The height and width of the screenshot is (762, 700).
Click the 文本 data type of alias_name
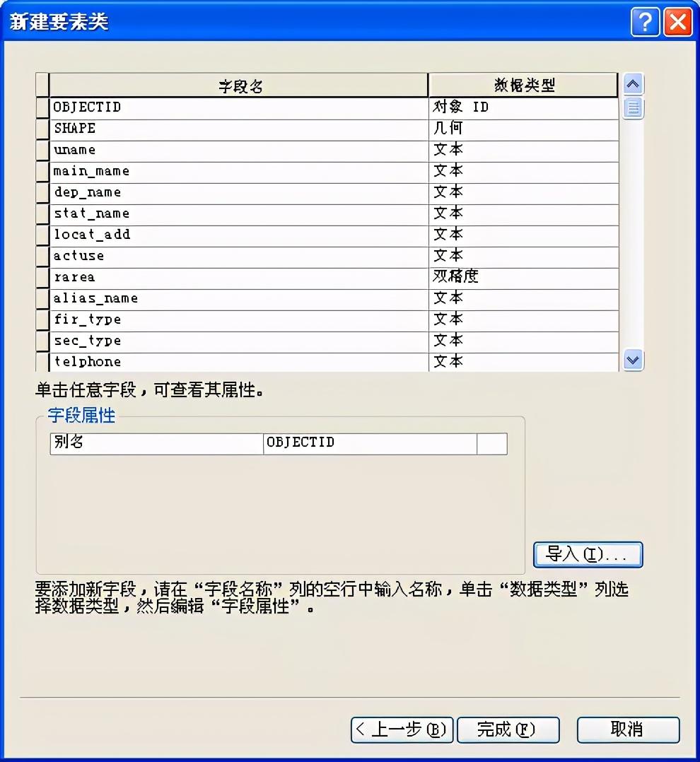tap(523, 300)
